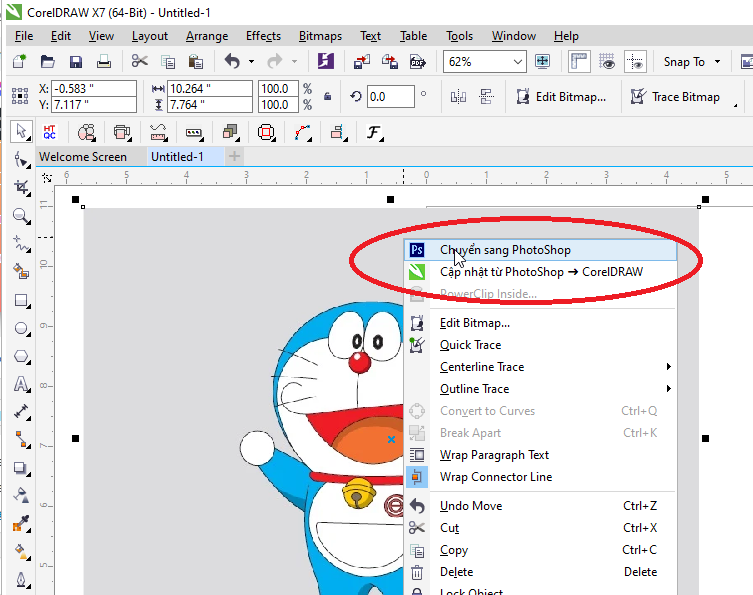Open the Effects menu
The image size is (753, 595).
tap(263, 36)
